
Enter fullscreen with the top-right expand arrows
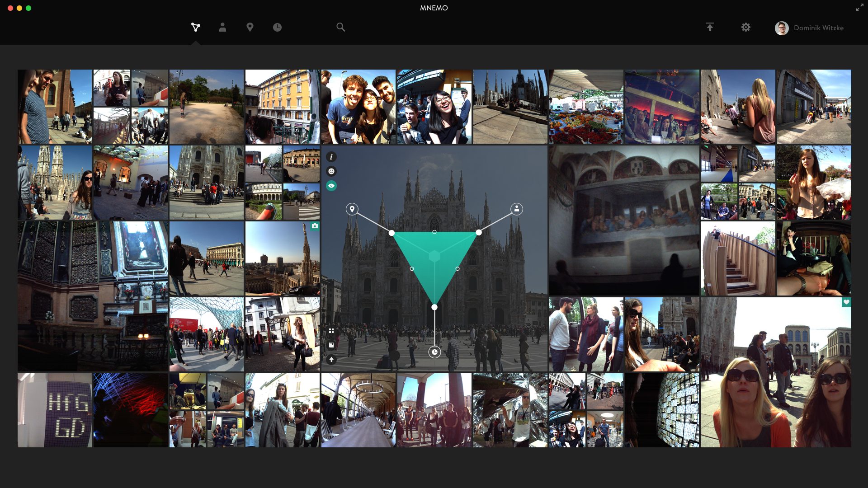(x=859, y=8)
